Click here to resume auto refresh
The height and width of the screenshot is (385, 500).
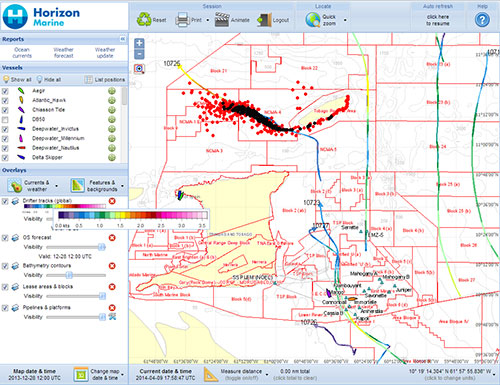pos(438,20)
